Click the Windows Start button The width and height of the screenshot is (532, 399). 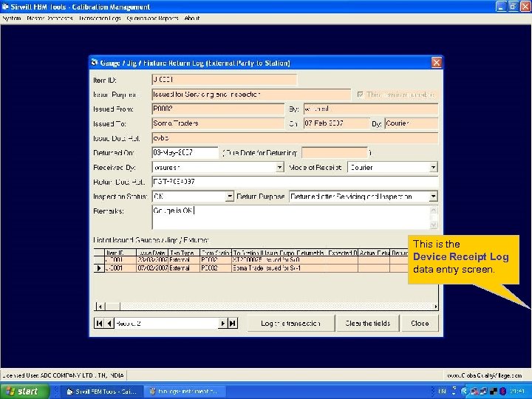(24, 391)
